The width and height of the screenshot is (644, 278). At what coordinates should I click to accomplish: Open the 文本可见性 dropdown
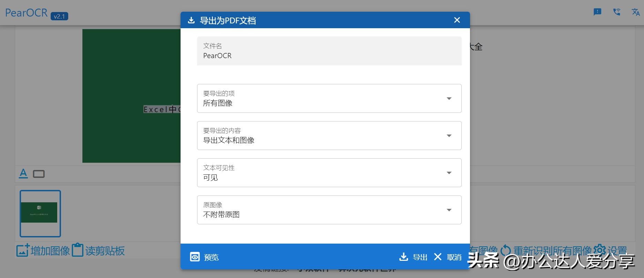pyautogui.click(x=329, y=173)
